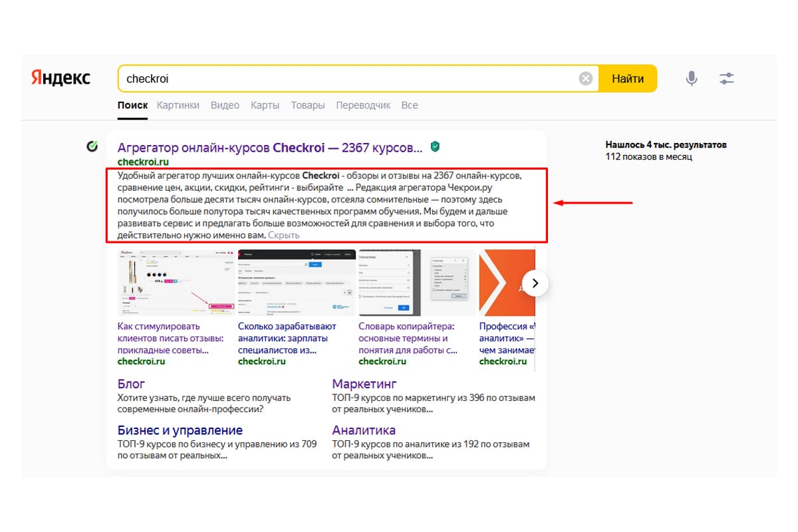Screen dimensions: 798x532
Task: Open search settings sliders icon
Action: 726,78
